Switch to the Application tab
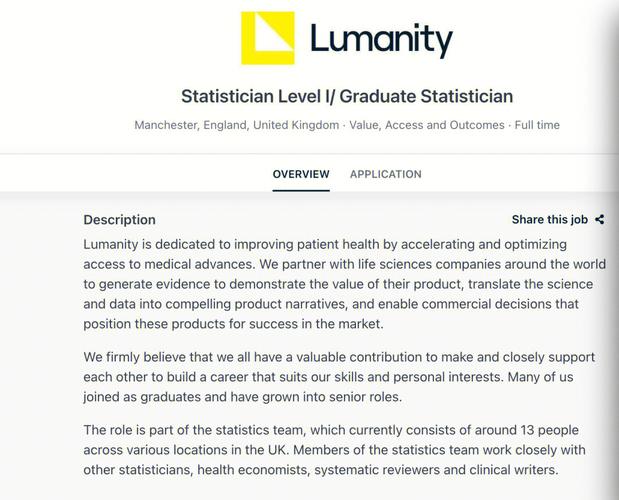The height and width of the screenshot is (500, 619). [385, 174]
